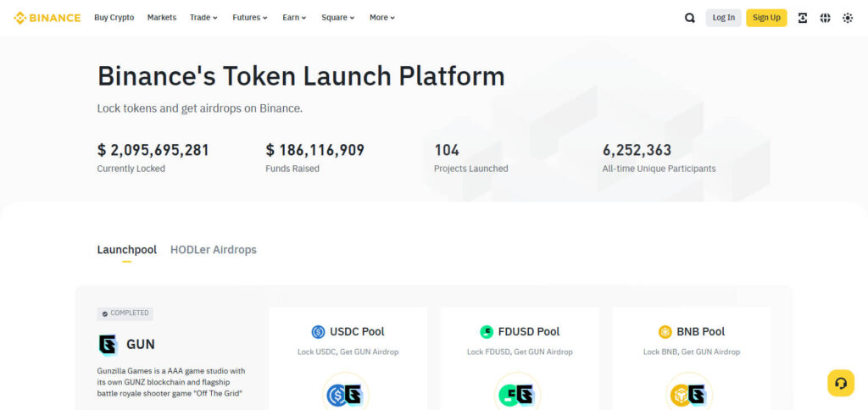Screen dimensions: 868x410
Task: Open the search magnifier icon
Action: (x=689, y=18)
